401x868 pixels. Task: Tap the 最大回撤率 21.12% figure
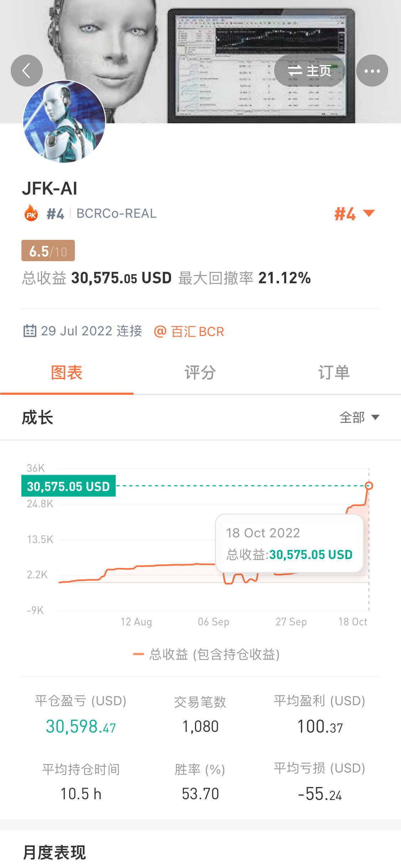click(284, 278)
